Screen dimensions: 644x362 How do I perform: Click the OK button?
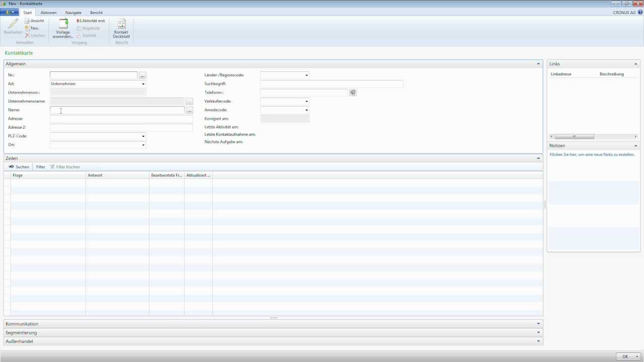625,356
